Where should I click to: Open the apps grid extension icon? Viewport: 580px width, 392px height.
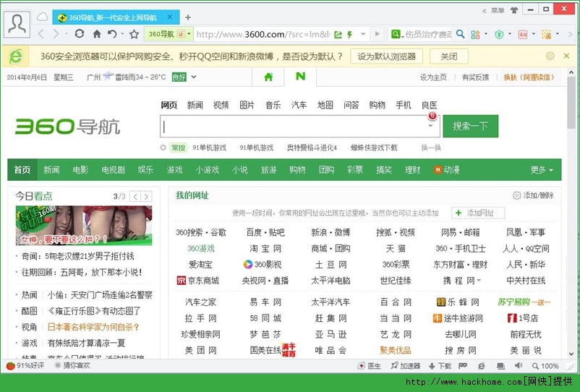tap(475, 35)
